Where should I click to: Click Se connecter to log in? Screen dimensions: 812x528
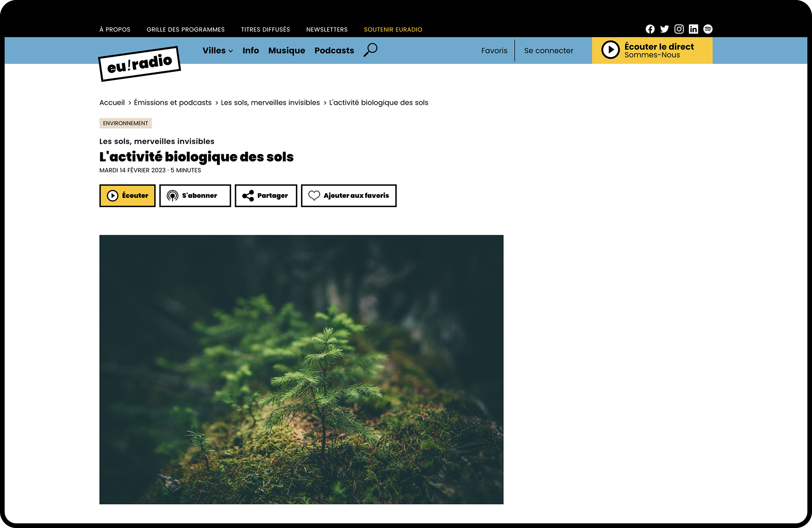pyautogui.click(x=549, y=51)
